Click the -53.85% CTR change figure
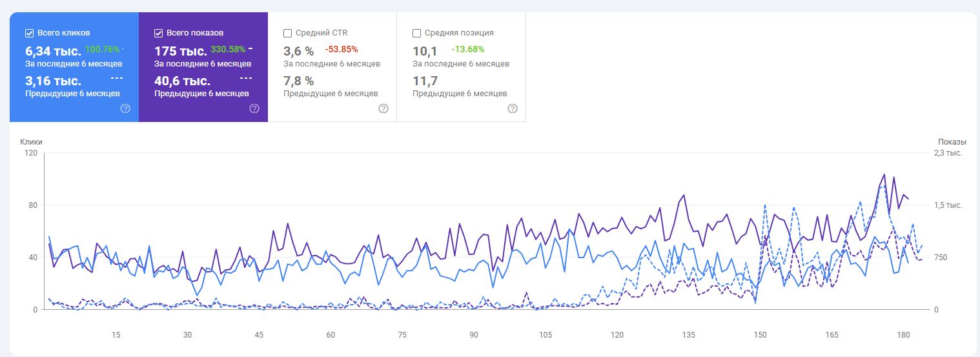Image resolution: width=980 pixels, height=357 pixels. (342, 49)
